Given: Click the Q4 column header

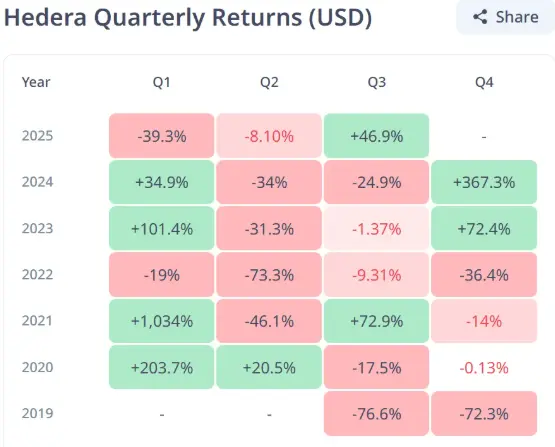Looking at the screenshot, I should pos(484,82).
